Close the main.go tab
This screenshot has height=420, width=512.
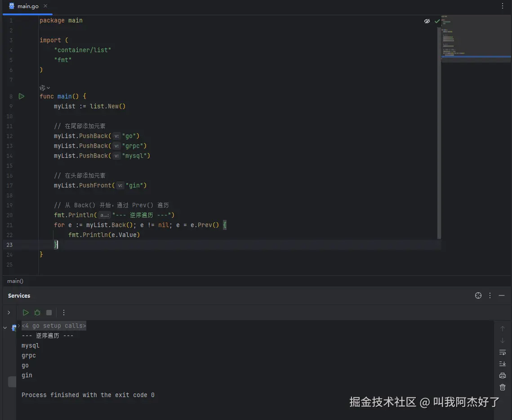(x=45, y=6)
